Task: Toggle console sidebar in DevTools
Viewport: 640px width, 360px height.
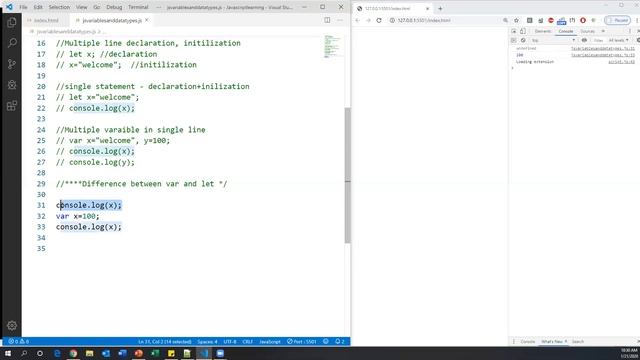Action: 514,40
